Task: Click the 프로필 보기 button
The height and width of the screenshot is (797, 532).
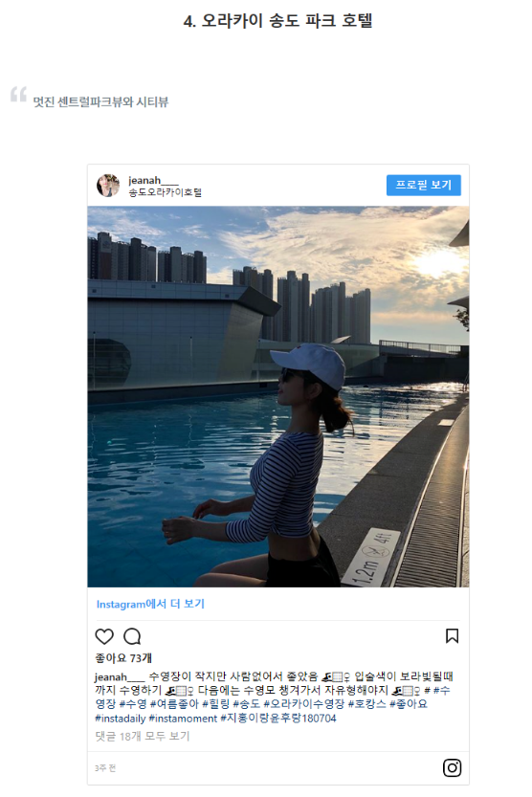Action: pos(424,185)
